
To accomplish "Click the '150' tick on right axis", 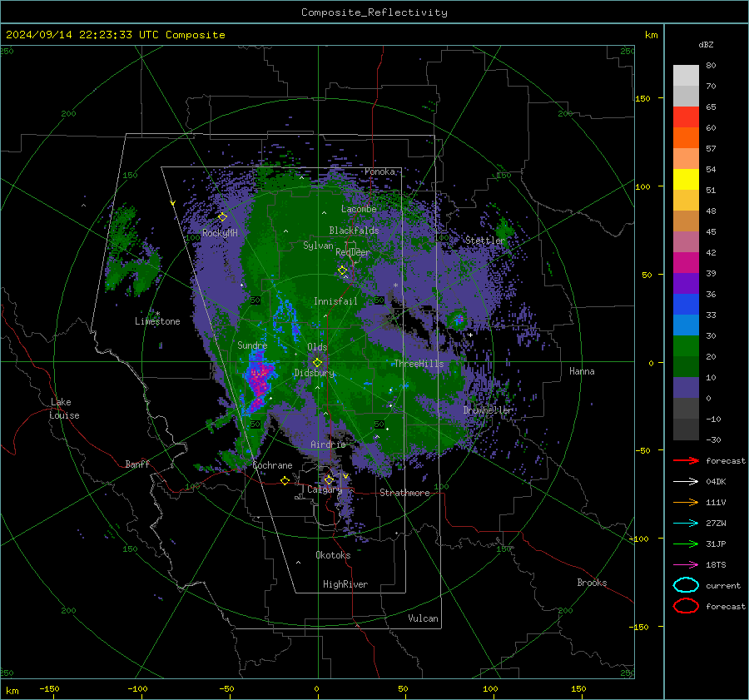I will tap(643, 98).
